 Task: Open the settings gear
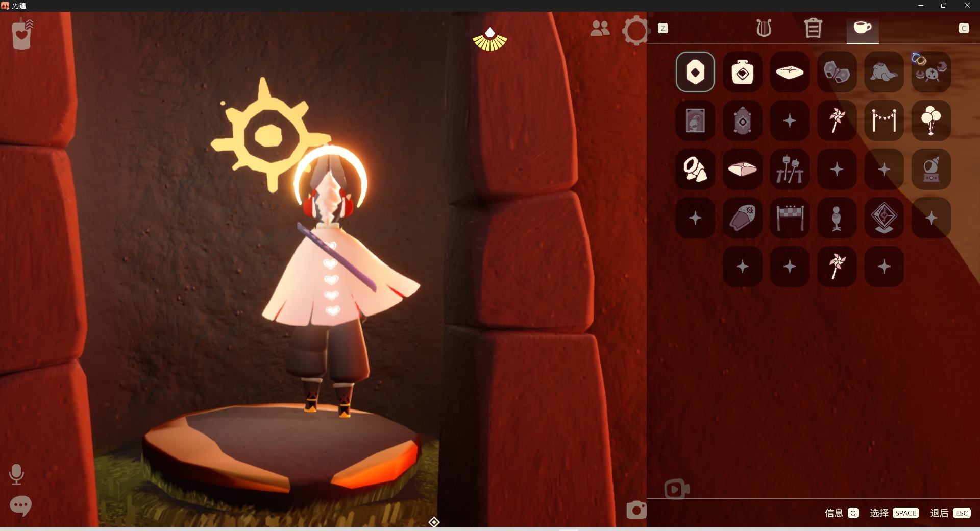tap(635, 31)
